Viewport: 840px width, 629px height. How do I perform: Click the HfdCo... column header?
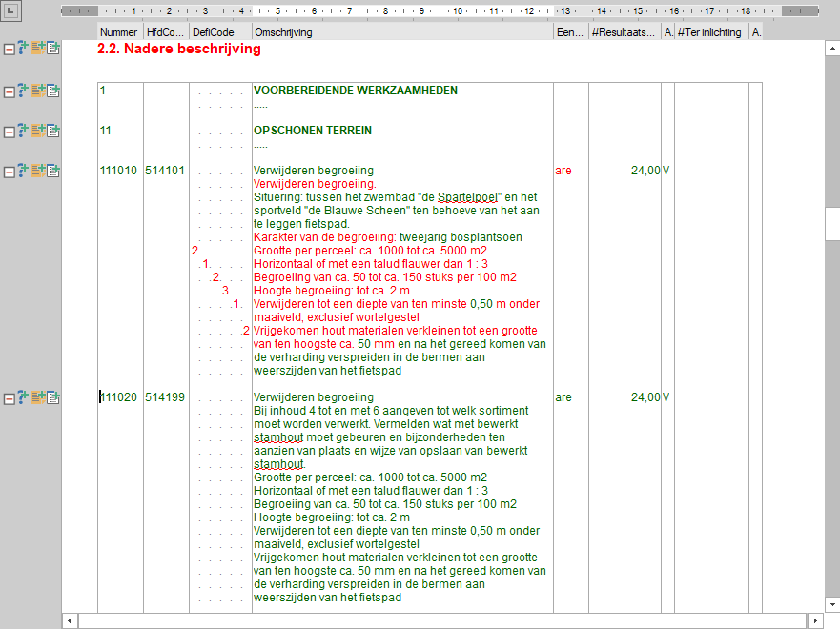pos(166,32)
